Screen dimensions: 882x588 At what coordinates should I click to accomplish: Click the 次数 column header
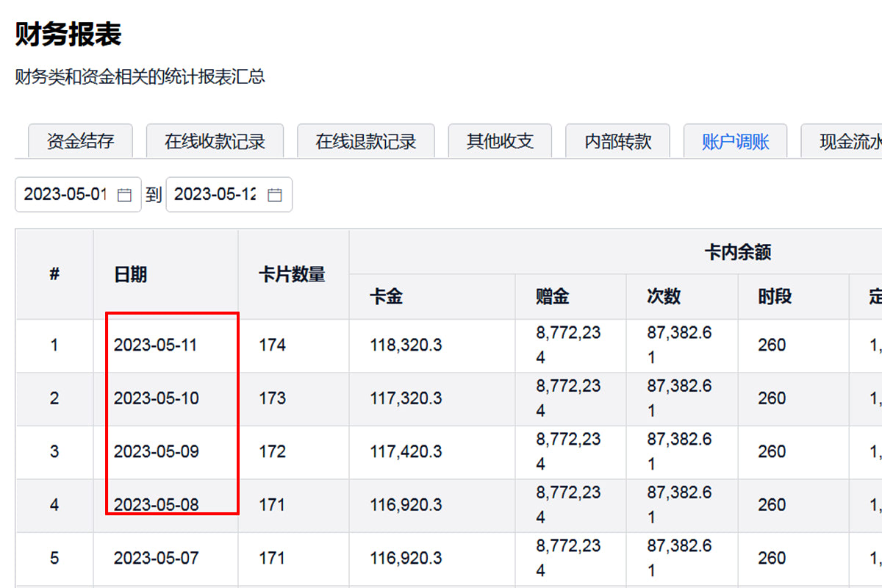pyautogui.click(x=664, y=297)
